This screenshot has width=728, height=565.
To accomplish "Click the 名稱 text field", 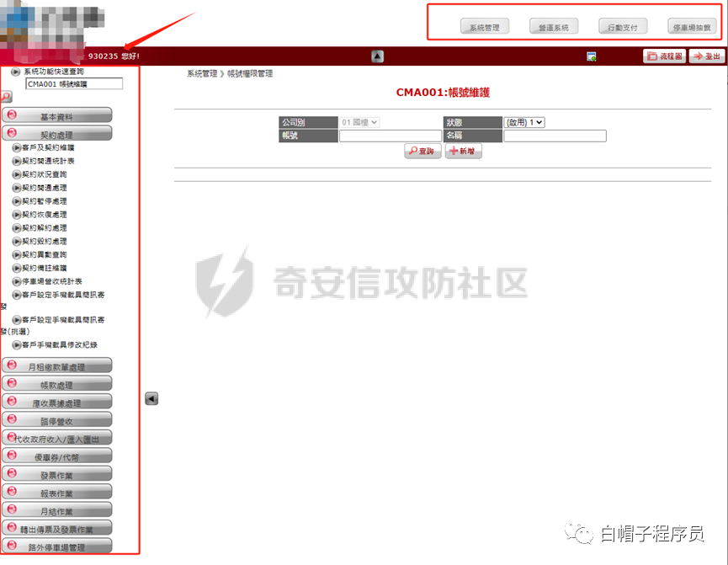I will pos(555,136).
